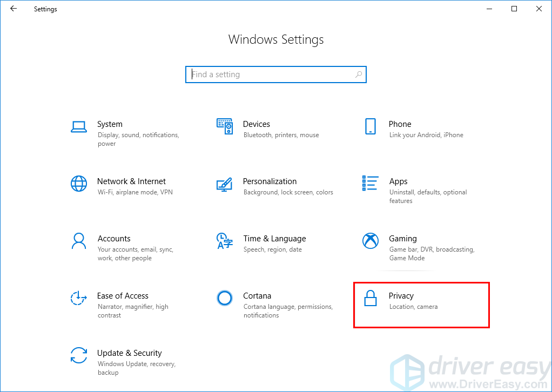552x392 pixels.
Task: Go back using the back arrow
Action: point(14,9)
